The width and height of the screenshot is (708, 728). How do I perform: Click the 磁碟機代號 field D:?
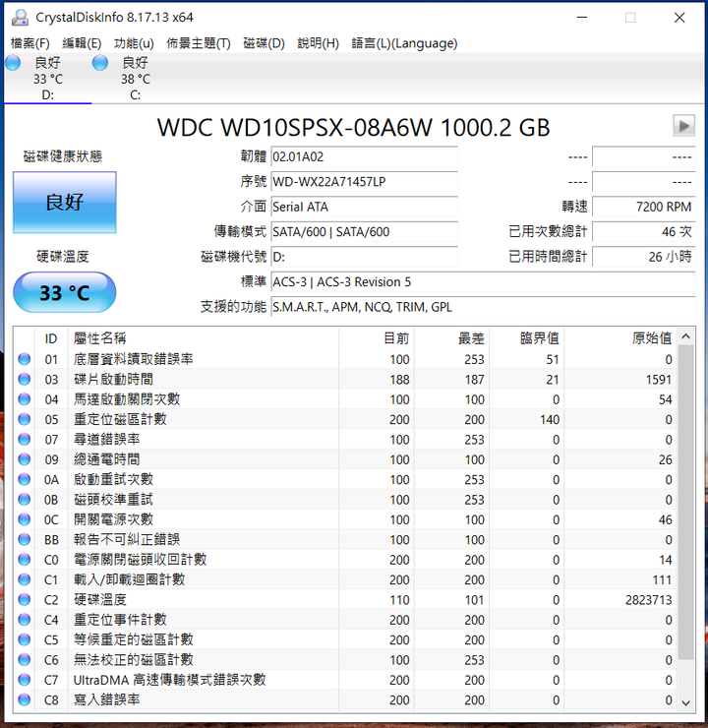(x=364, y=257)
